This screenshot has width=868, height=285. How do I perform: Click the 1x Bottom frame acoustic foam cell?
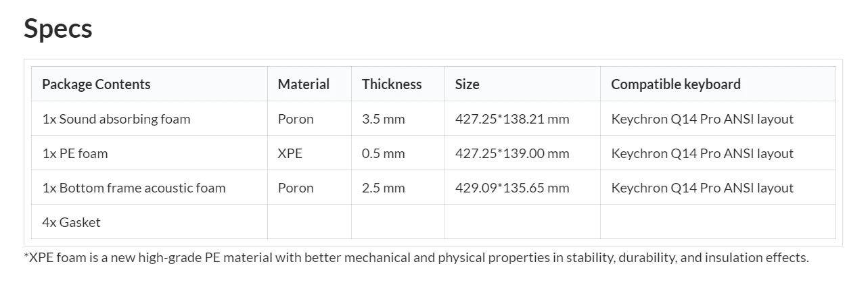(x=133, y=188)
